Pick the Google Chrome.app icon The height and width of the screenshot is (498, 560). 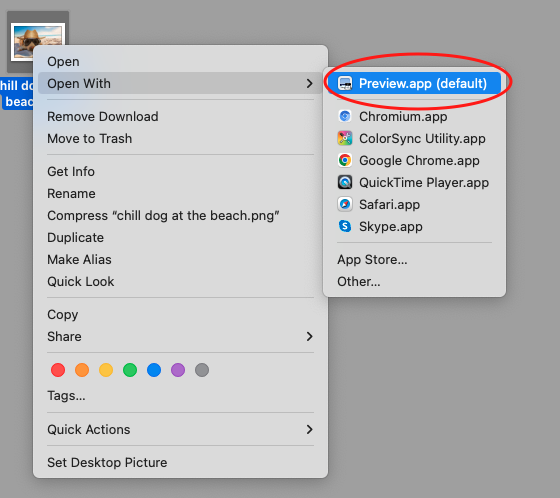click(x=345, y=160)
